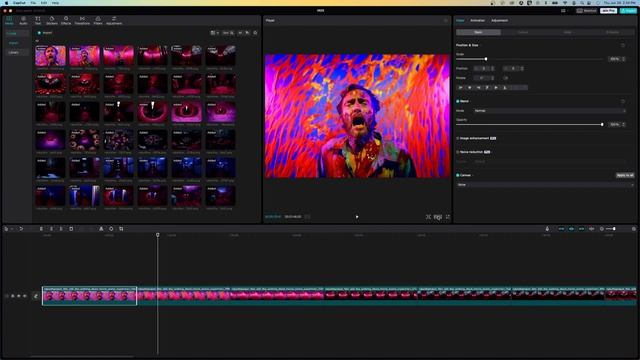Viewport: 640px width, 360px height.
Task: Switch to the Adjustment inspector tab
Action: (x=499, y=20)
